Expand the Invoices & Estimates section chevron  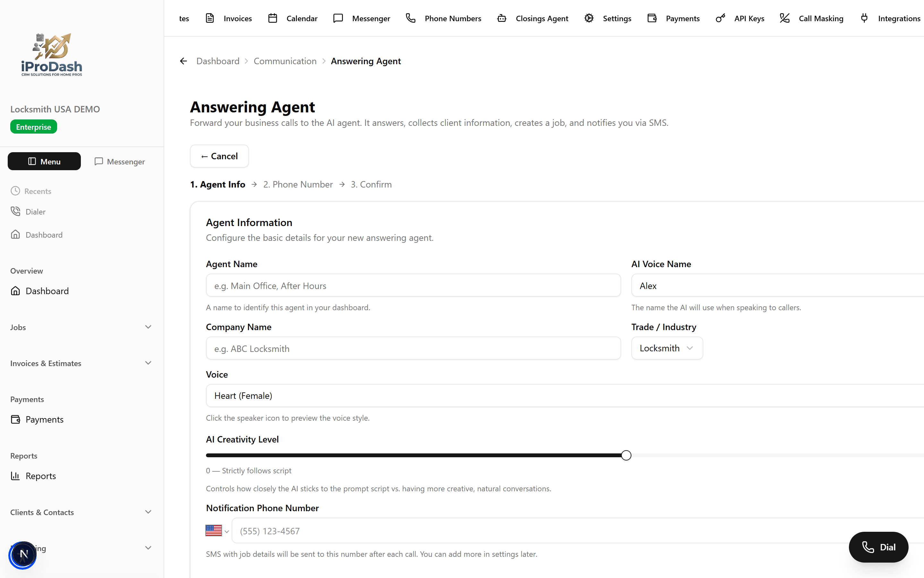tap(148, 363)
